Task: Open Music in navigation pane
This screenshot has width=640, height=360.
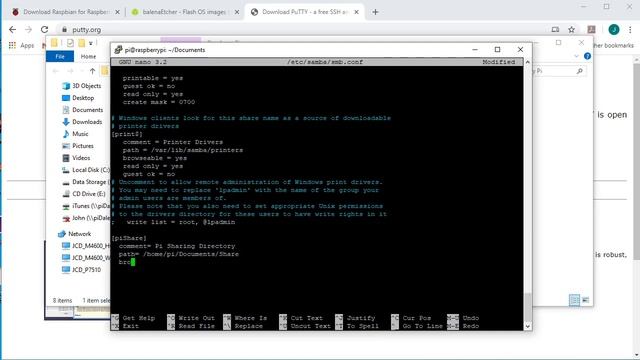Action: pos(76,134)
